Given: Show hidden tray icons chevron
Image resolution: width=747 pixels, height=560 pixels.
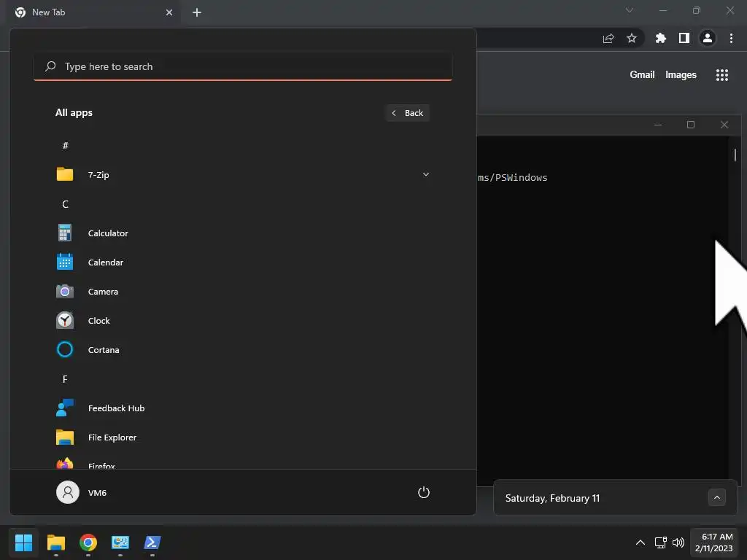Looking at the screenshot, I should tap(640, 542).
